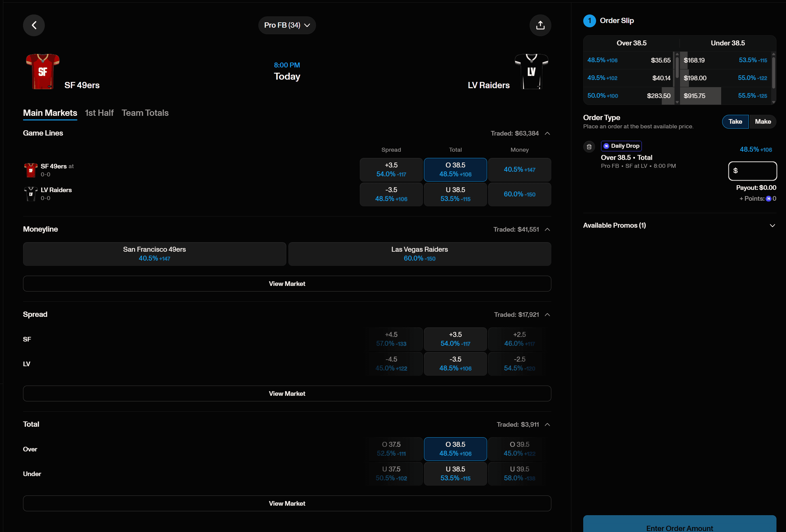Screen dimensions: 786x532
Task: Click the 8:00 PM game time text
Action: [x=287, y=65]
